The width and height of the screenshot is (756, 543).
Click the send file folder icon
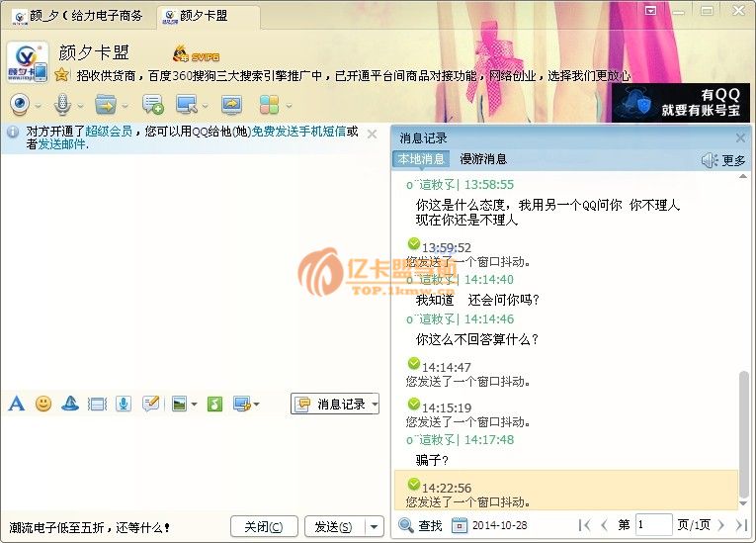click(x=105, y=104)
